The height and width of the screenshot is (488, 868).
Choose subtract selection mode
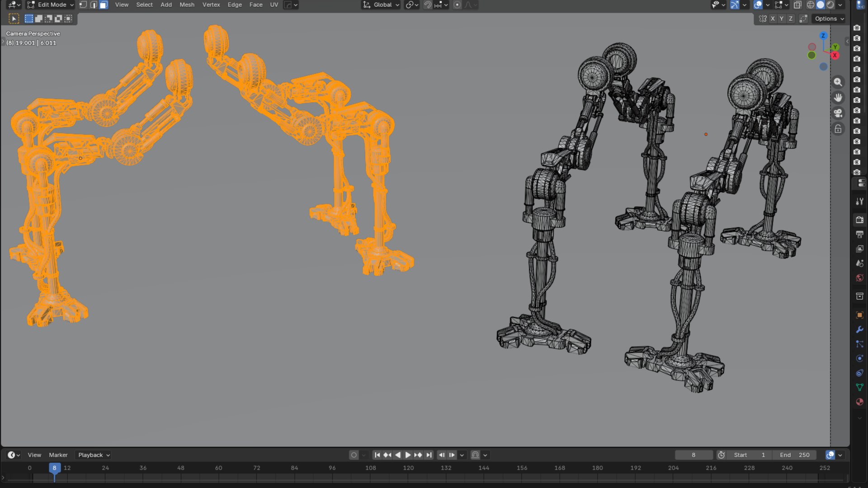point(48,19)
